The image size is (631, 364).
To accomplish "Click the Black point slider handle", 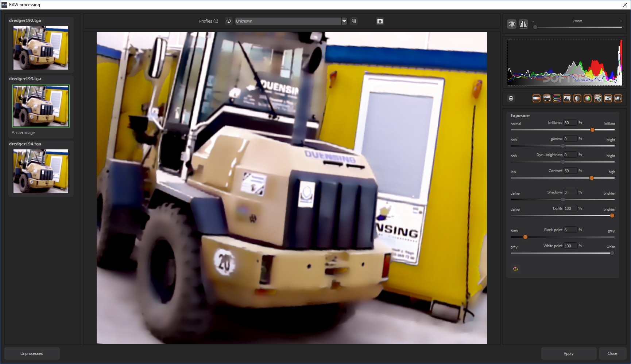I will coord(525,237).
